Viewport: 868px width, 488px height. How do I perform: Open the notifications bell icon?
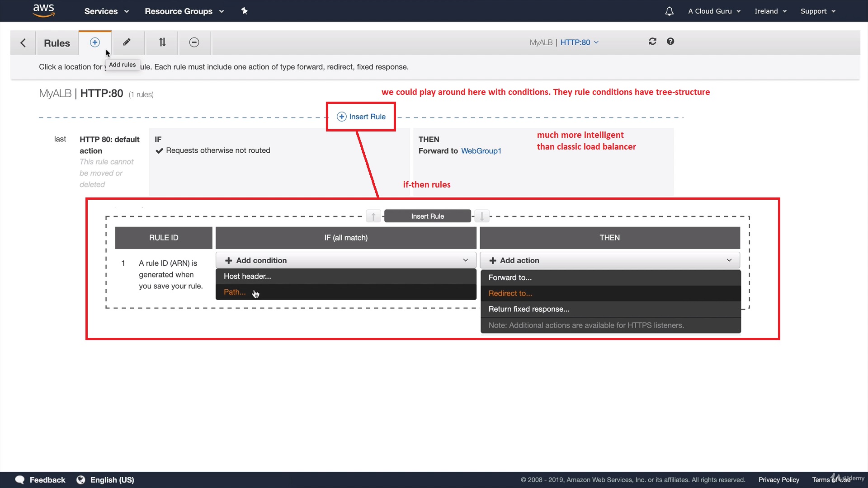pos(669,11)
